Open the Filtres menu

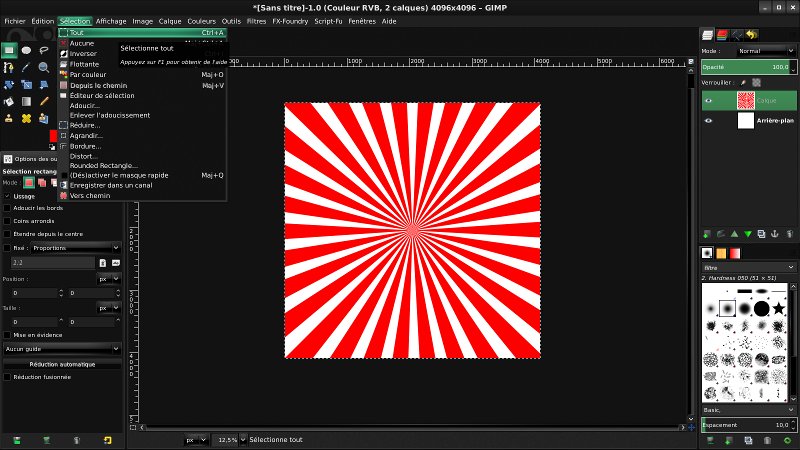click(x=256, y=21)
